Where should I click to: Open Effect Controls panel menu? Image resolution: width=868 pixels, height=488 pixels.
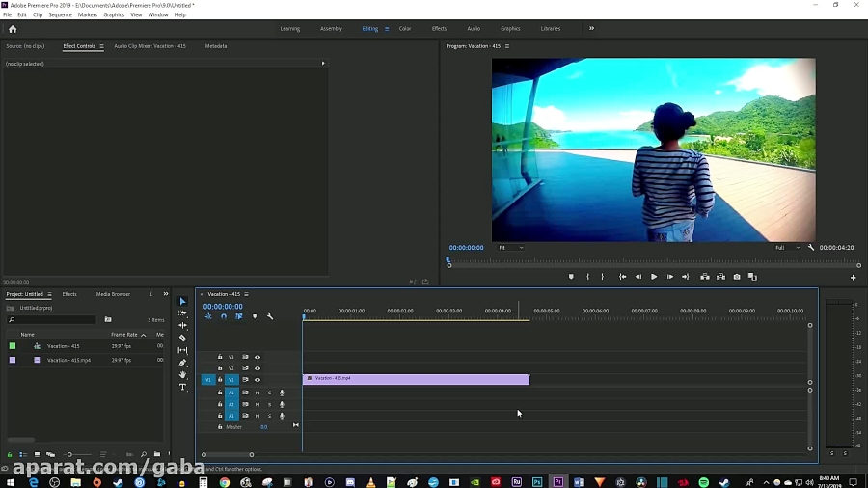coord(101,46)
